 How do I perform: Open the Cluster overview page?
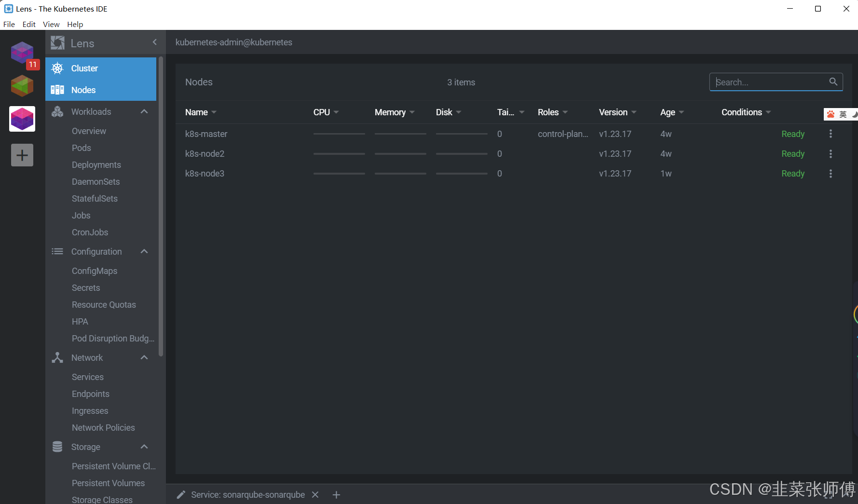(x=101, y=68)
